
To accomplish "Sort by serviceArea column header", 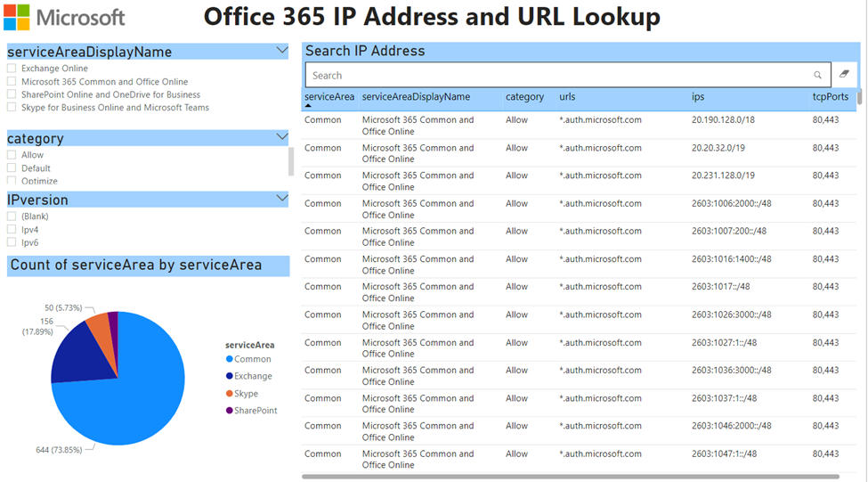I will (x=329, y=96).
